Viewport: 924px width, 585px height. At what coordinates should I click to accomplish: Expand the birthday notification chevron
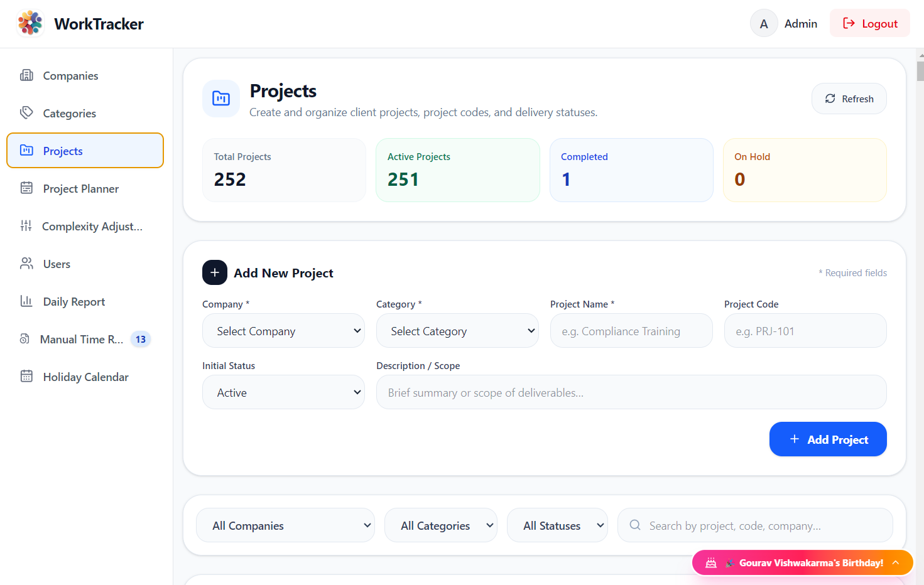(x=896, y=562)
